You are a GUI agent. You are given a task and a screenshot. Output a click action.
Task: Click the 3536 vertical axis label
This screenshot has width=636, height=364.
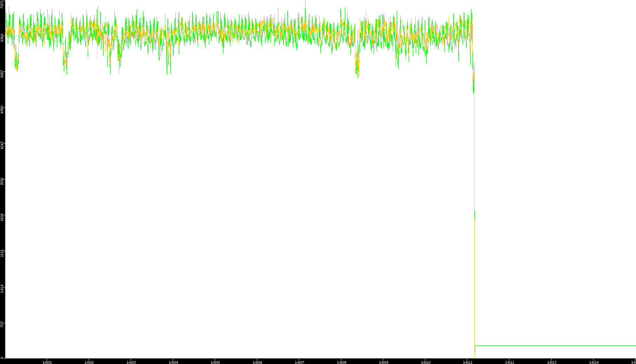click(x=2, y=181)
